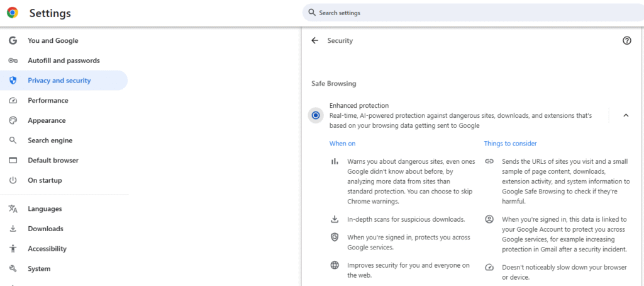Screen dimensions: 644x286
Task: Click the Search engine magnifier icon
Action: coord(13,140)
